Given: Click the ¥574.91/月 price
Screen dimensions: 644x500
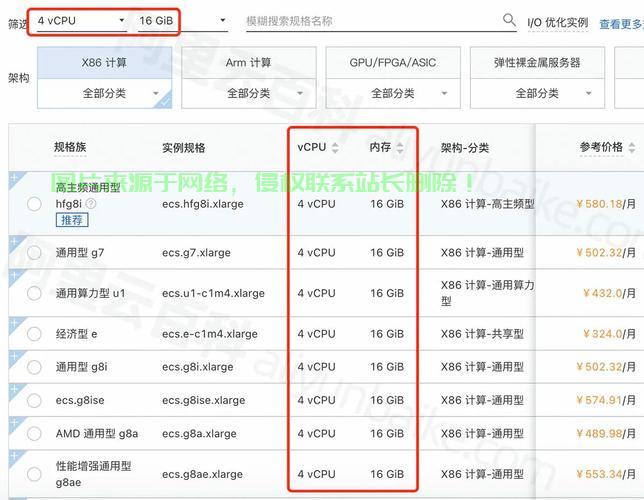Looking at the screenshot, I should tap(605, 400).
